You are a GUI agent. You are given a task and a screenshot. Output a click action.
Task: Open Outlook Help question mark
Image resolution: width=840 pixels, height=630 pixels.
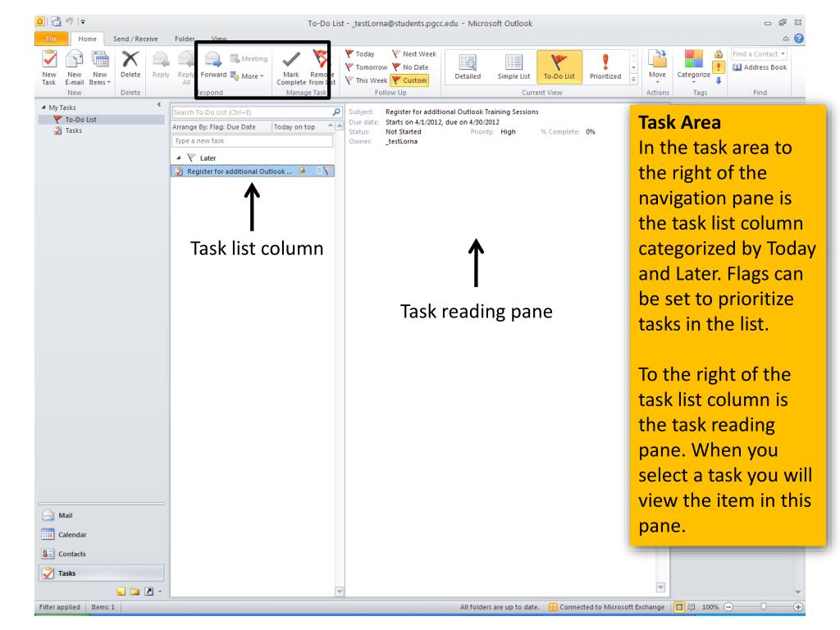(x=799, y=39)
